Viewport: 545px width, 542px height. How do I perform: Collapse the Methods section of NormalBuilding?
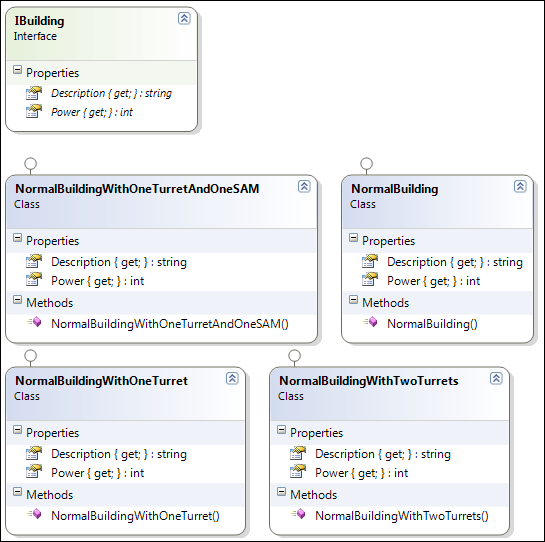pyautogui.click(x=353, y=300)
